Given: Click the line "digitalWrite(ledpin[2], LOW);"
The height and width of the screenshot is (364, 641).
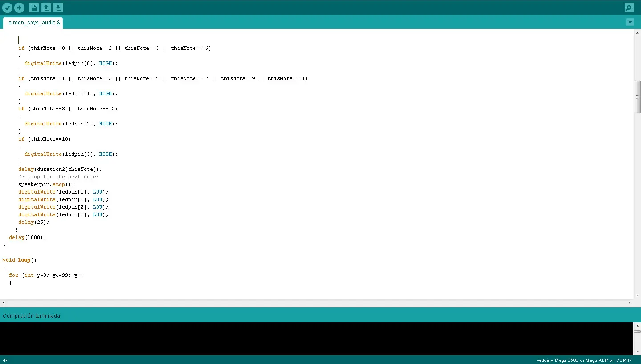Looking at the screenshot, I should (x=63, y=207).
